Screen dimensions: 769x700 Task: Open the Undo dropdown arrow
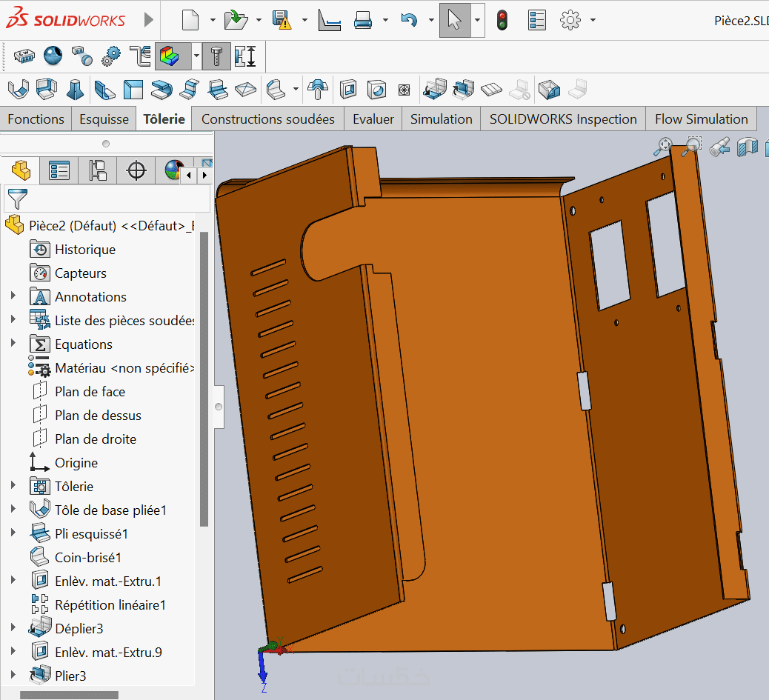(430, 21)
